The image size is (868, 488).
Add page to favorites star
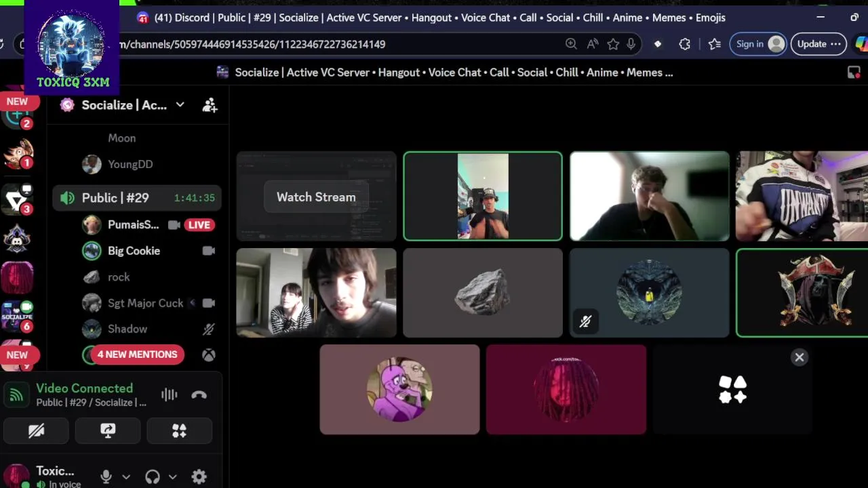pyautogui.click(x=613, y=44)
